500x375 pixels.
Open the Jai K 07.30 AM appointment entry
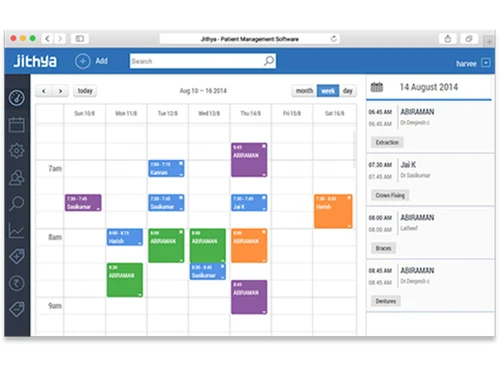430,180
